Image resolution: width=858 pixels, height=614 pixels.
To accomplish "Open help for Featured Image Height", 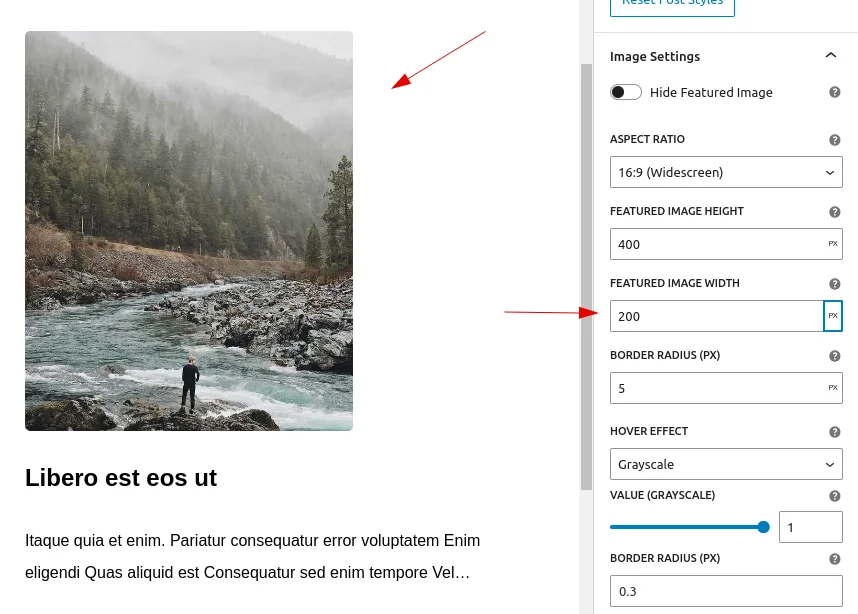I will (x=834, y=212).
